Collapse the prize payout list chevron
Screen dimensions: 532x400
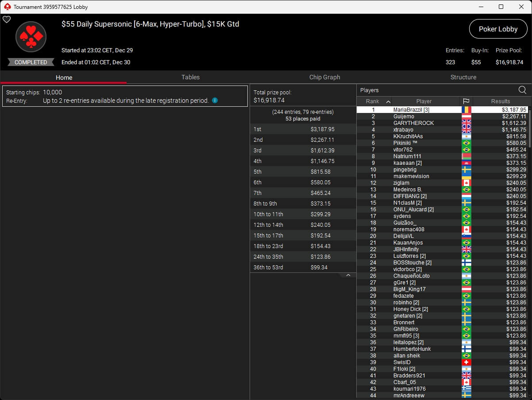tap(348, 275)
